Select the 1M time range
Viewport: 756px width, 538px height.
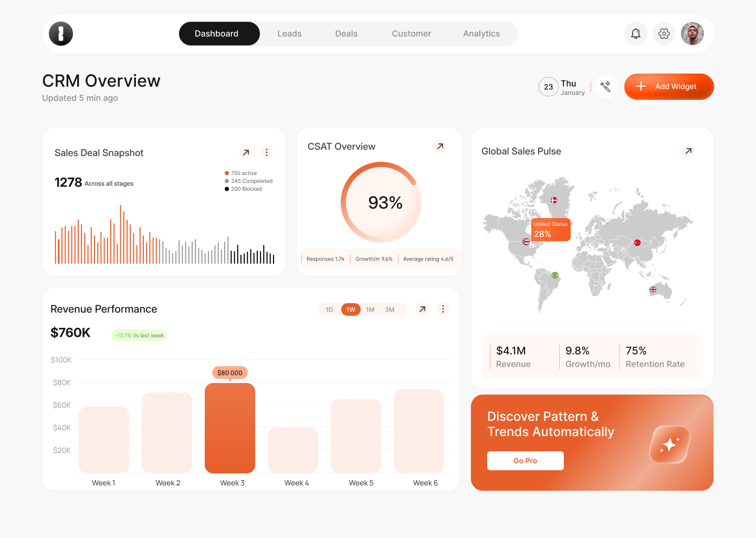[x=370, y=309]
